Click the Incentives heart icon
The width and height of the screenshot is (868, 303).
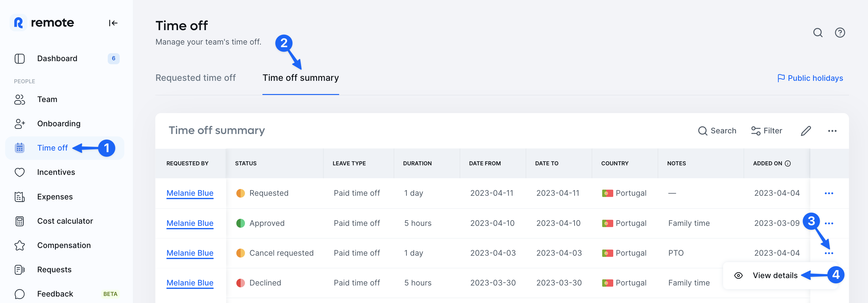point(20,172)
